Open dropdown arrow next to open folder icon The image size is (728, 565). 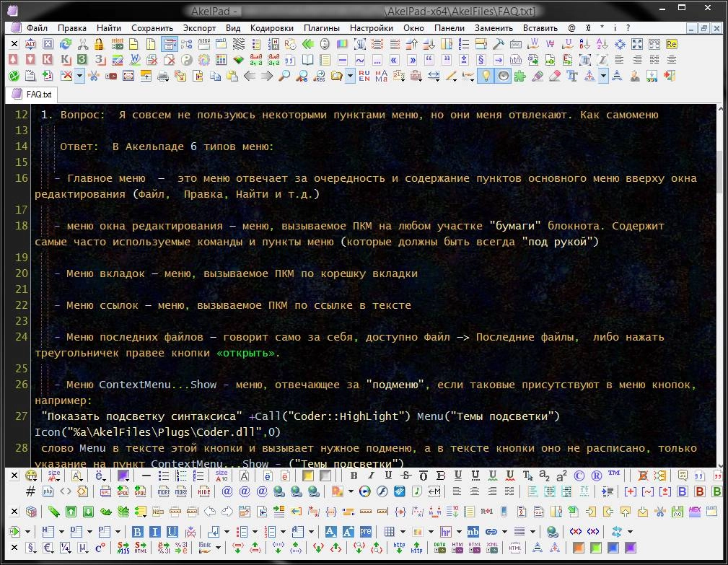click(350, 76)
